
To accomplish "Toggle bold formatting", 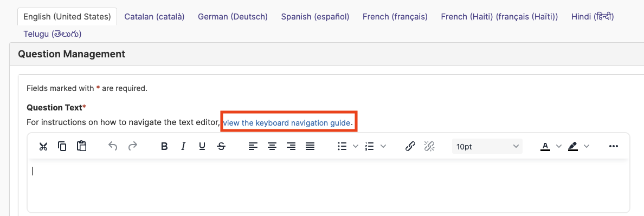I will [164, 146].
